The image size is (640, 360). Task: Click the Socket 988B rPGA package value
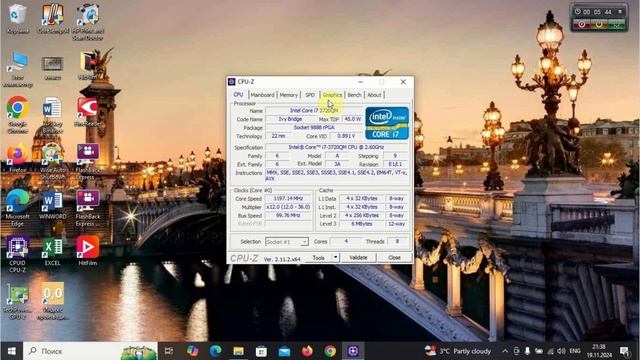[x=314, y=127]
